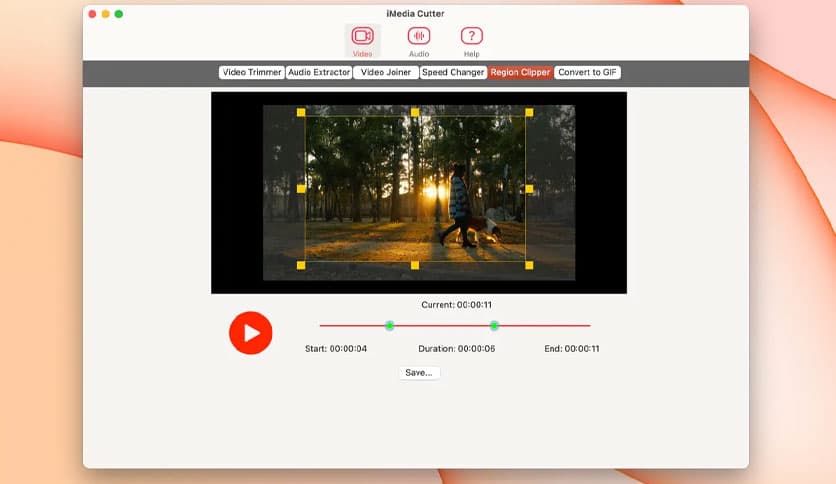Viewport: 836px width, 484px height.
Task: Click the iMedia Cutter window title
Action: (x=415, y=13)
